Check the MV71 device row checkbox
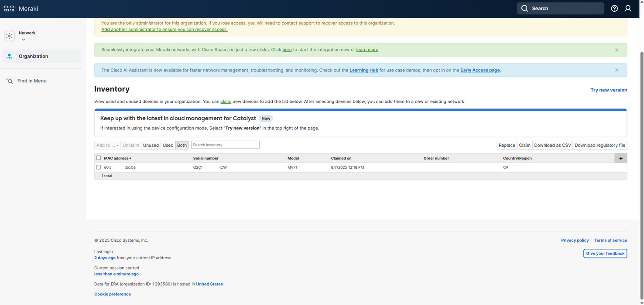Screen dimensions: 644x305 point(99,167)
